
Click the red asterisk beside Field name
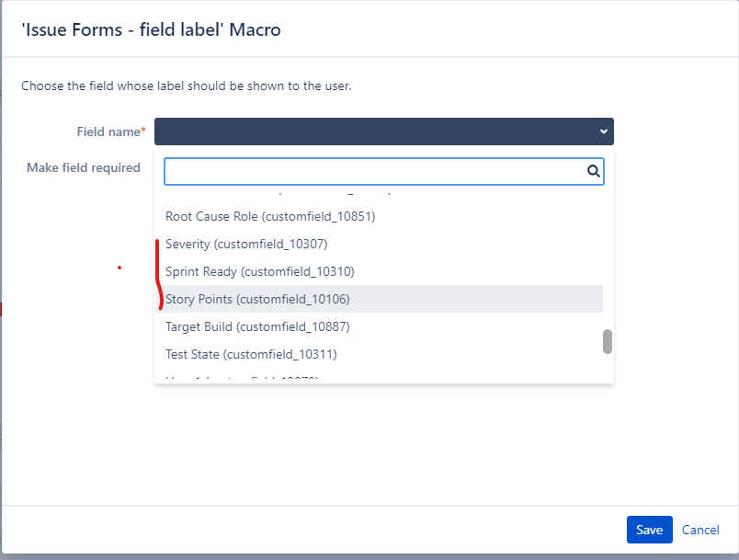pyautogui.click(x=143, y=128)
